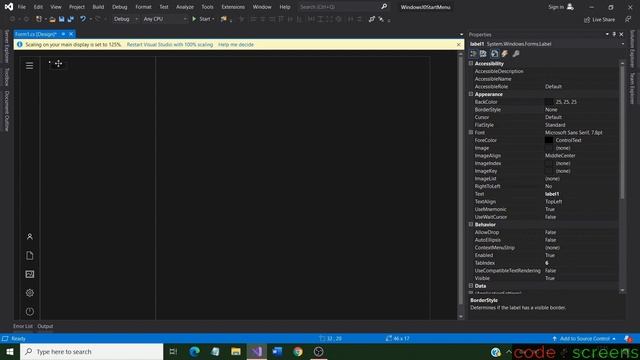Show properties in Categorized view
This screenshot has width=640, height=360.
click(x=473, y=53)
